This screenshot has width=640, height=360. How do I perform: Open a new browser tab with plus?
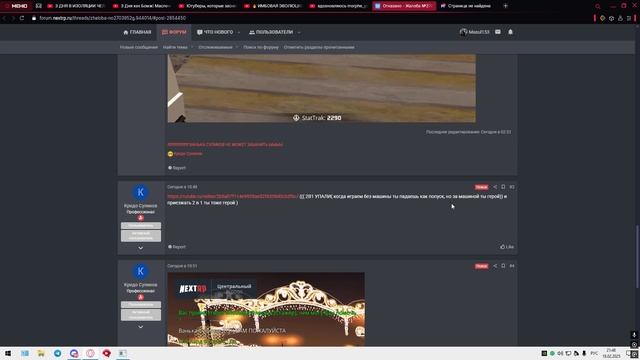point(505,6)
